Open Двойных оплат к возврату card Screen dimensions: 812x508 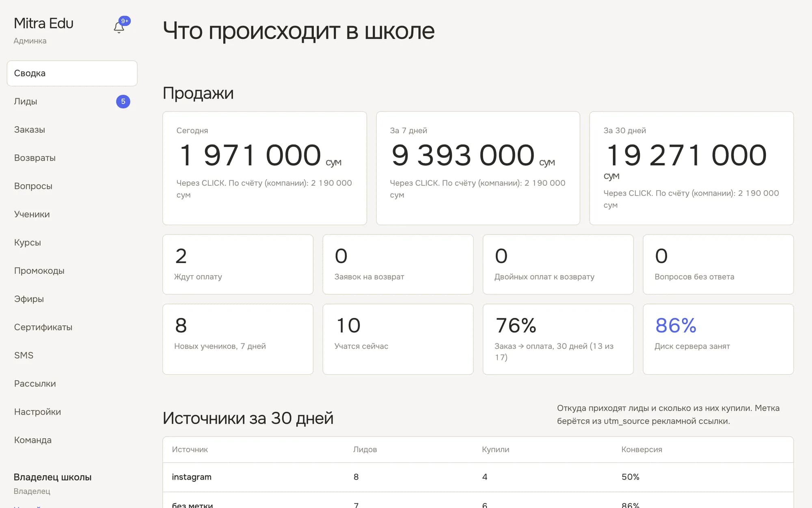coord(558,264)
